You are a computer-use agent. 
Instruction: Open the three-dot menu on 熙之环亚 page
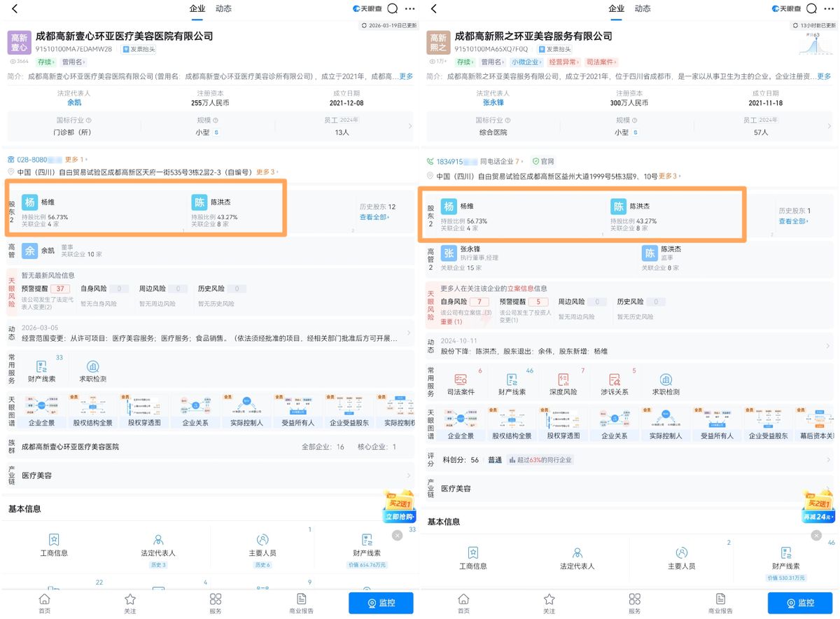click(x=829, y=9)
